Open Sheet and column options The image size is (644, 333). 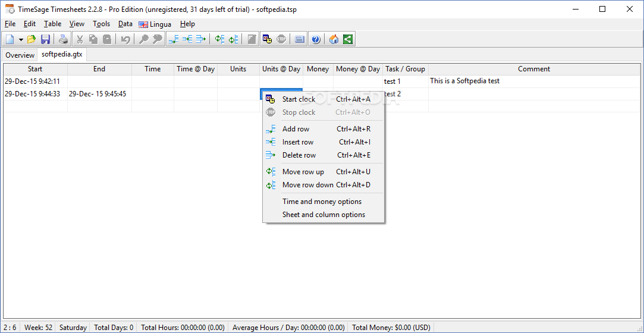pos(323,214)
